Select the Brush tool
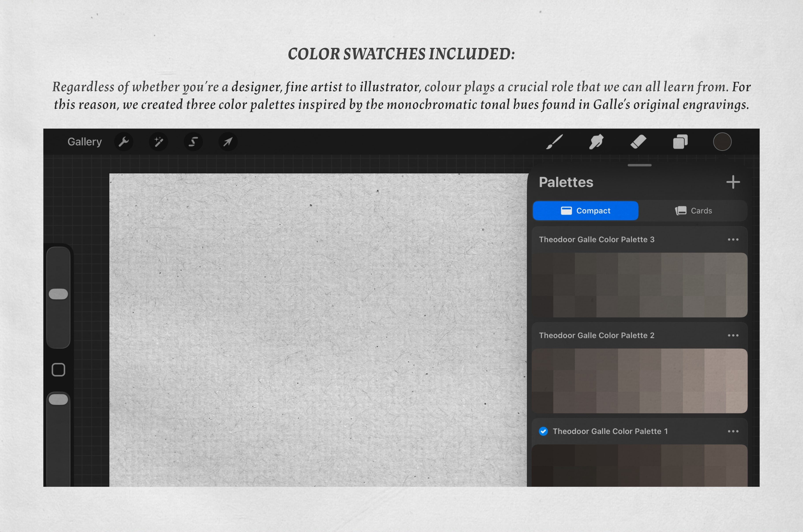 pos(554,142)
